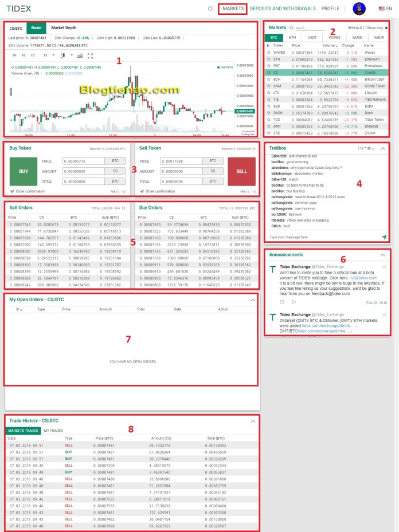This screenshot has width=399, height=532.
Task: Open the EN language selector in header
Action: (385, 9)
